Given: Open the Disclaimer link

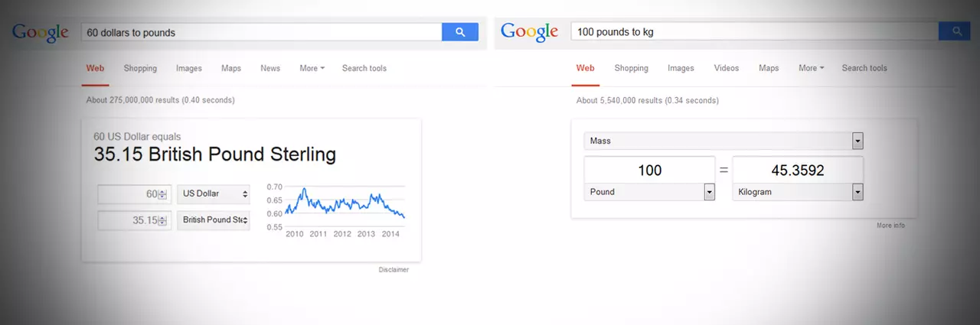Looking at the screenshot, I should [394, 270].
